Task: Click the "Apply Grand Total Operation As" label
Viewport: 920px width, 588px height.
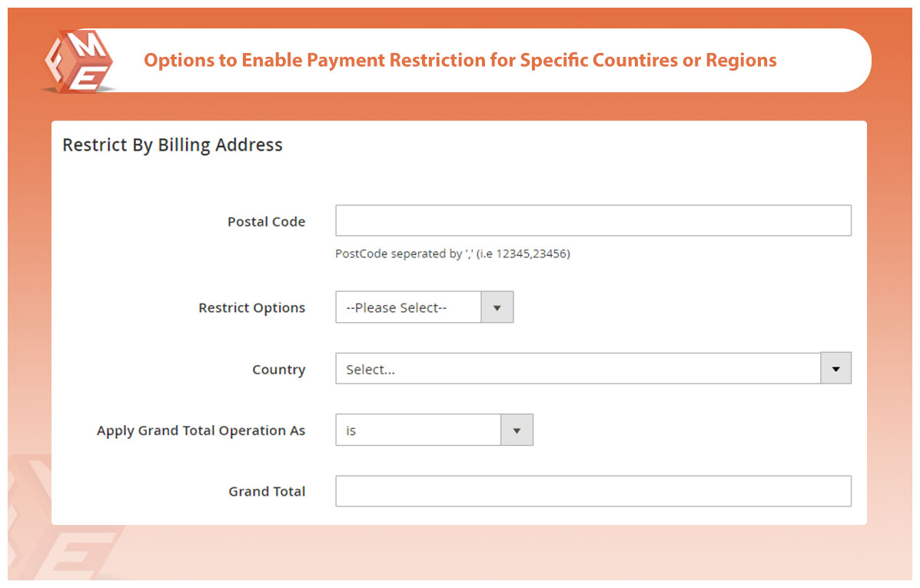Action: 201,430
